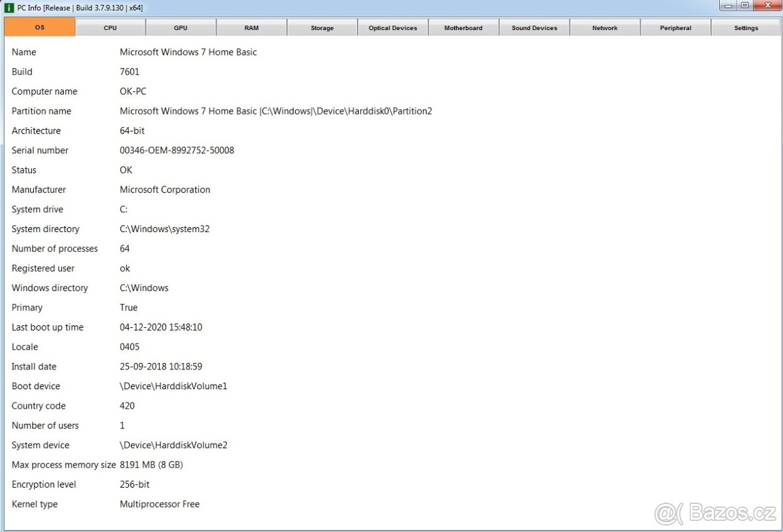Image resolution: width=783 pixels, height=532 pixels.
Task: Maximize the PC Info window
Action: pyautogui.click(x=745, y=6)
